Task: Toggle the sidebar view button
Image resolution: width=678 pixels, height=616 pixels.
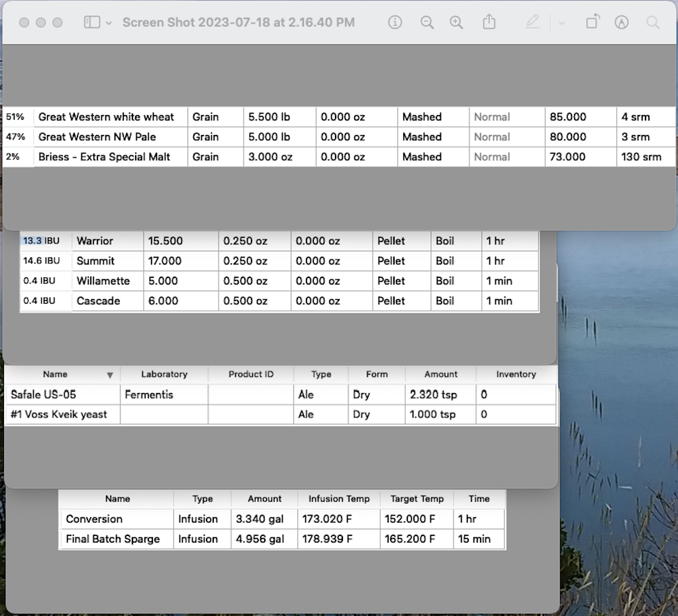Action: [x=91, y=22]
